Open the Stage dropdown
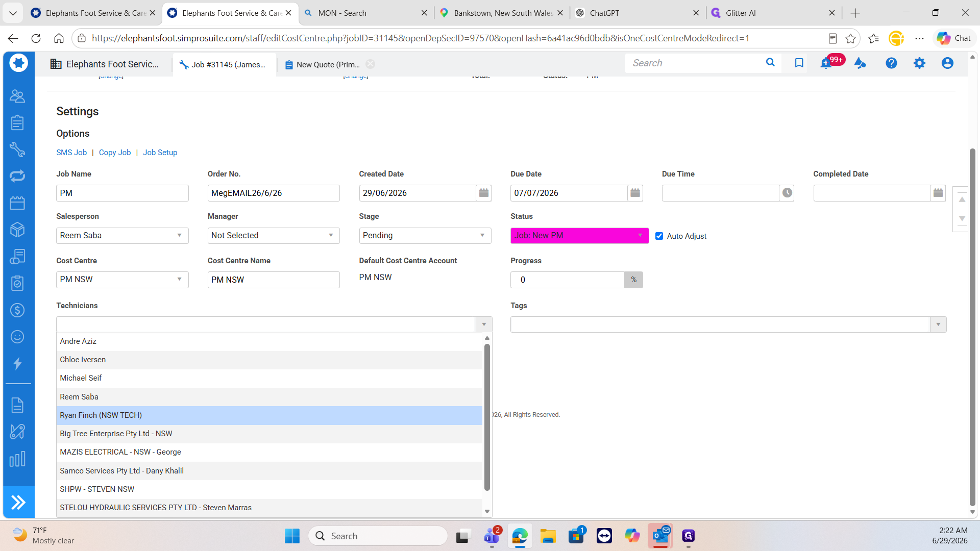 [x=425, y=235]
